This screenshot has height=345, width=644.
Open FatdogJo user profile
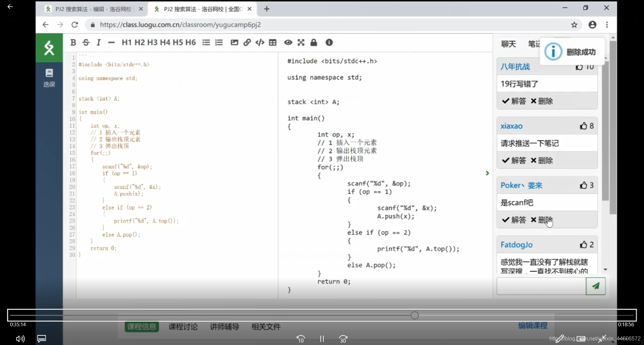pyautogui.click(x=517, y=245)
